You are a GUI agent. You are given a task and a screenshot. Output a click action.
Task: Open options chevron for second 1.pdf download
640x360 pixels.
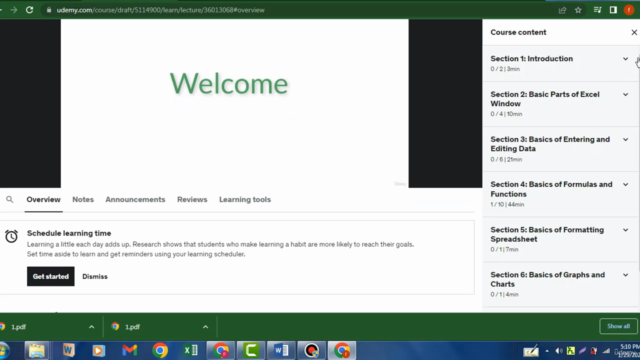coord(205,327)
